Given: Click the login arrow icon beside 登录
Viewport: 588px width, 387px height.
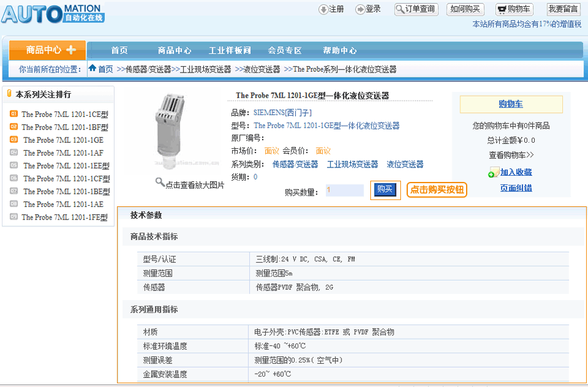Looking at the screenshot, I should [x=360, y=9].
